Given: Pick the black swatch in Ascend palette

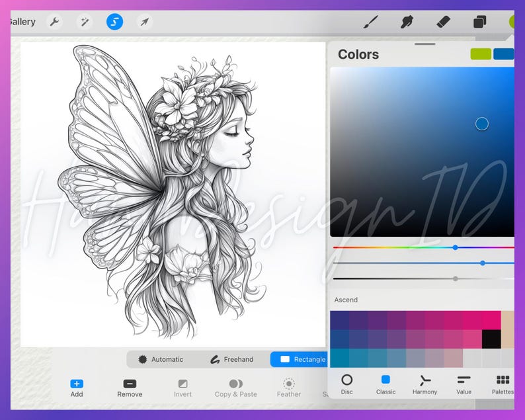Looking at the screenshot, I should [491, 339].
